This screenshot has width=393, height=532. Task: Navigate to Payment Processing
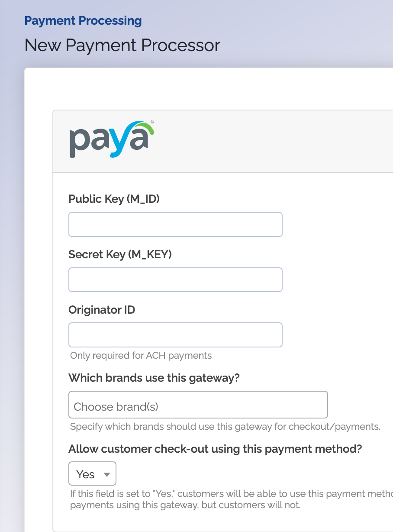[x=83, y=20]
